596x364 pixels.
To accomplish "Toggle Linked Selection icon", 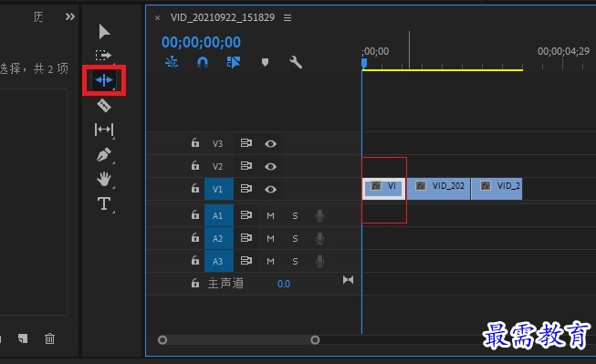I will [234, 62].
